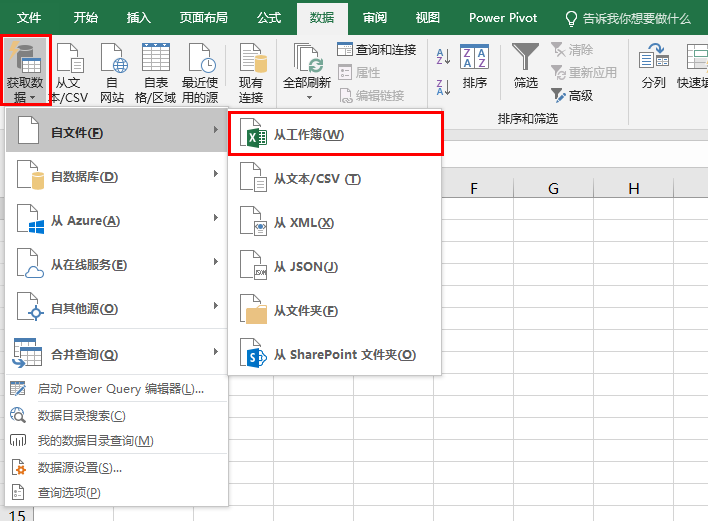Open 高级 (Advanced) filter
This screenshot has height=521, width=708.
(x=572, y=95)
